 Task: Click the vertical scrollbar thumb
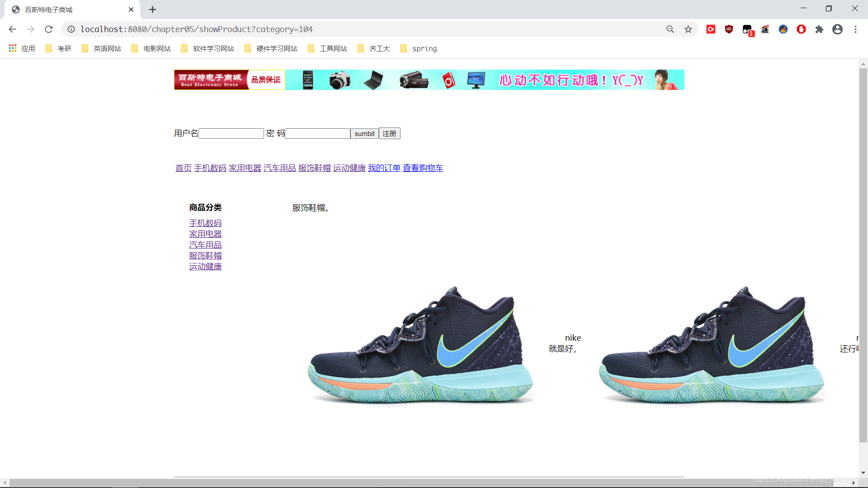pos(863,255)
